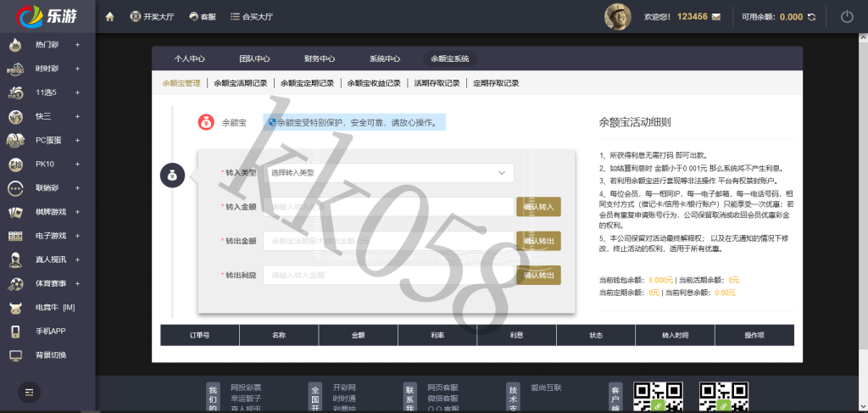Open the 转入类型 dropdown
868x413 pixels.
pyautogui.click(x=388, y=173)
